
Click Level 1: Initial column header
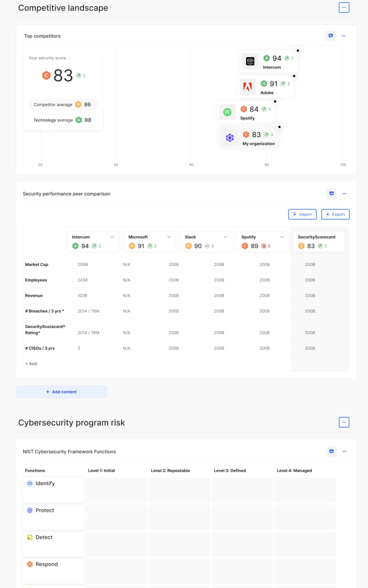click(x=101, y=471)
